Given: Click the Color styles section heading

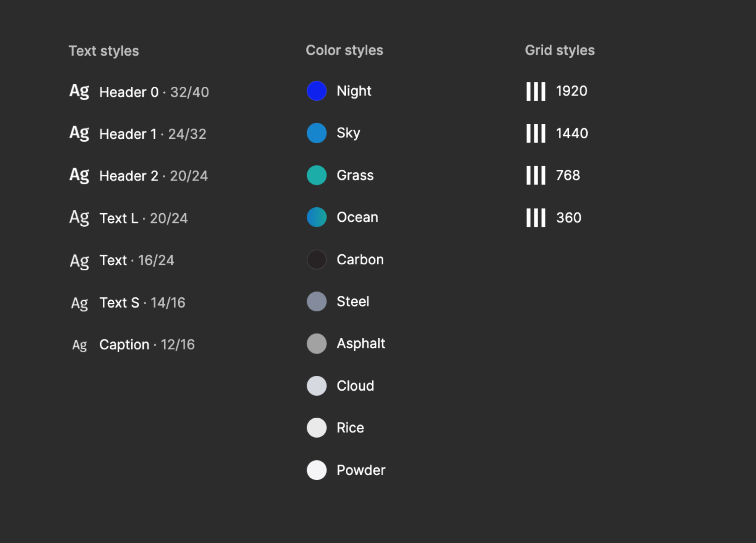Looking at the screenshot, I should (344, 50).
